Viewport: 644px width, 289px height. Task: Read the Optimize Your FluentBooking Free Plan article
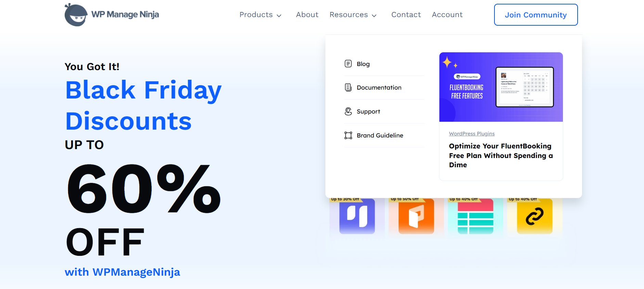click(x=500, y=156)
